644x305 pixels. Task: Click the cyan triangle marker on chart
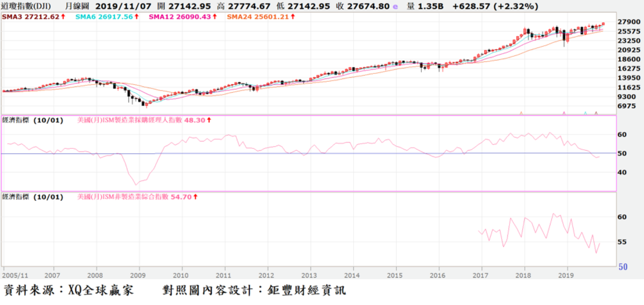(585, 113)
